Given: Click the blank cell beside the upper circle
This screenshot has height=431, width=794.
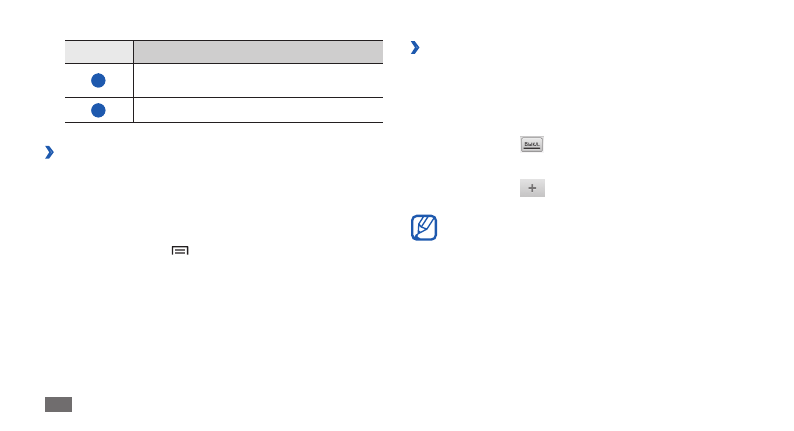Looking at the screenshot, I should click(x=258, y=81).
